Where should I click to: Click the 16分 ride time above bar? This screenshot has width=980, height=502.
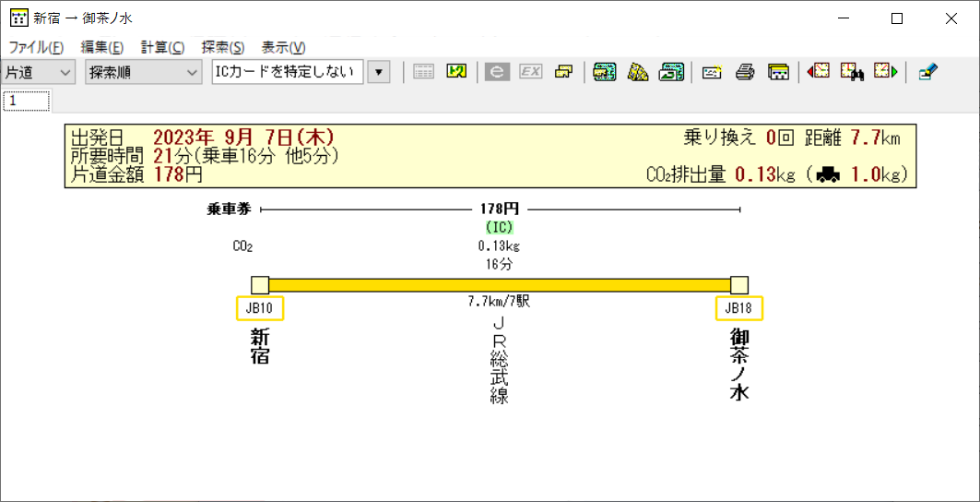point(500,264)
